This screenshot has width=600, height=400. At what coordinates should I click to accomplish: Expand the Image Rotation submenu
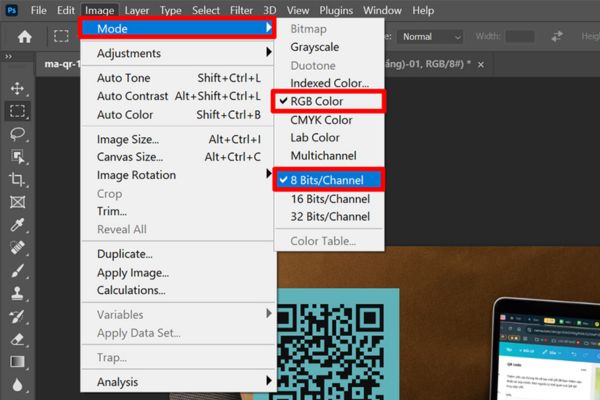(x=178, y=175)
